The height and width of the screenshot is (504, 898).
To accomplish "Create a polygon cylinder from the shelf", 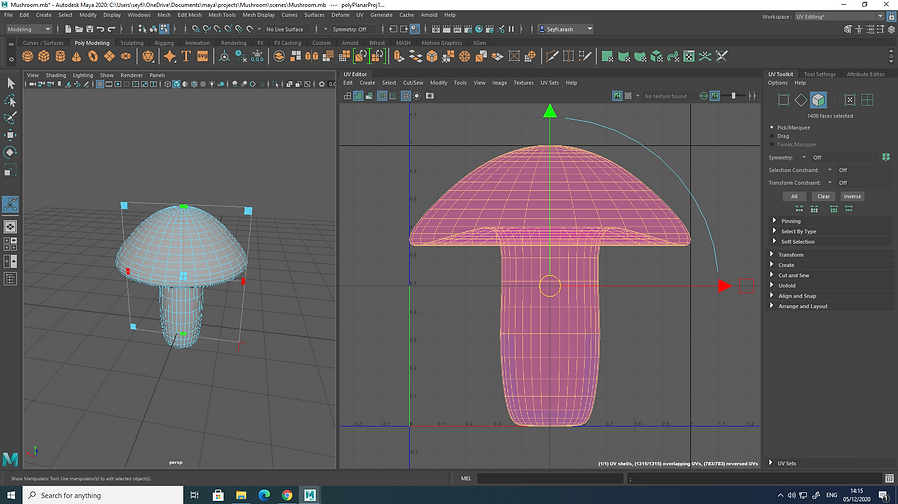I will coord(60,56).
